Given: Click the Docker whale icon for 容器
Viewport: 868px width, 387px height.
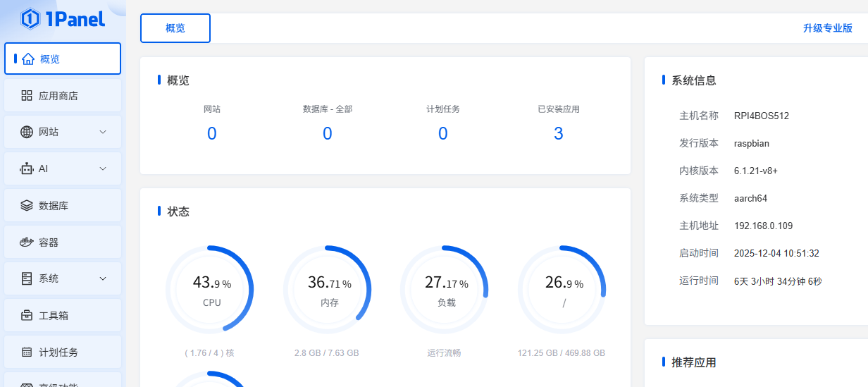Looking at the screenshot, I should coord(27,242).
